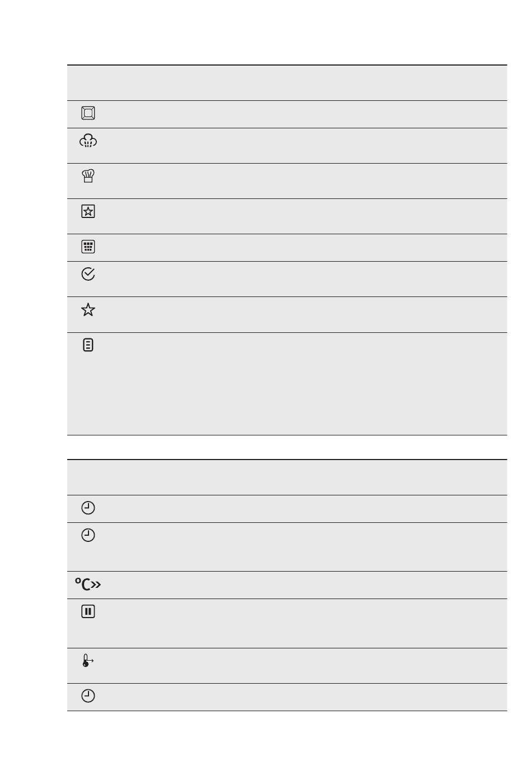The height and width of the screenshot is (770, 532).
Task: Activate the °C fast heat-up icon
Action: pos(88,585)
